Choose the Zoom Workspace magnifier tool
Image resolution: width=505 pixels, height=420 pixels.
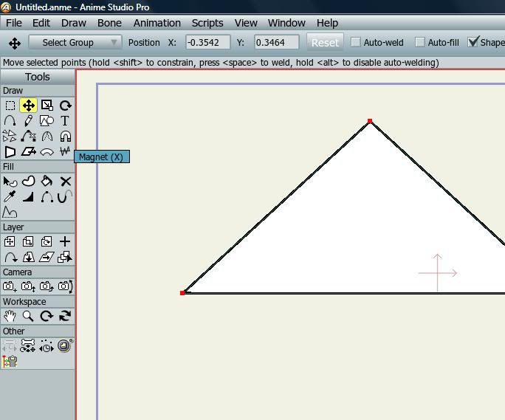tap(28, 316)
